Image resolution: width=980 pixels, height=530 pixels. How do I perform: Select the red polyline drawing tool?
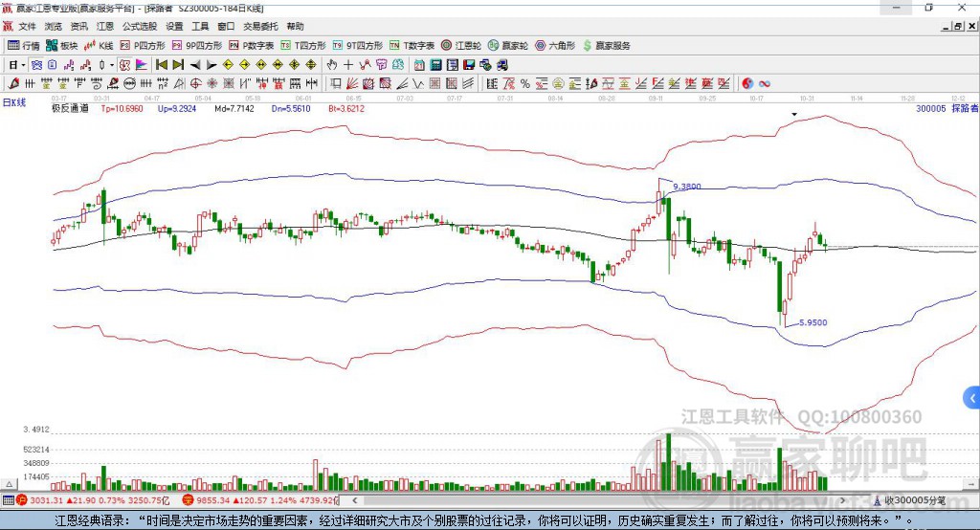[x=365, y=65]
